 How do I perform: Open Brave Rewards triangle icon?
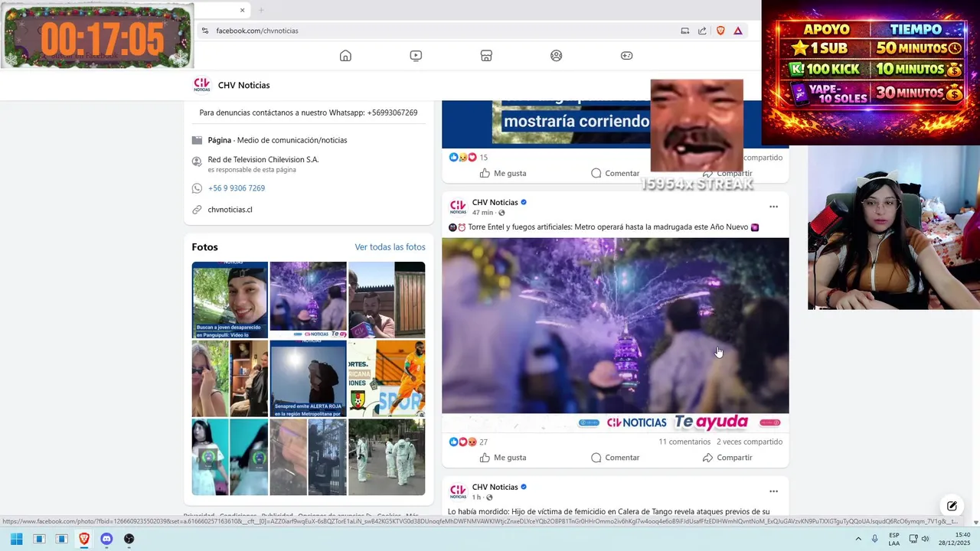(x=738, y=31)
